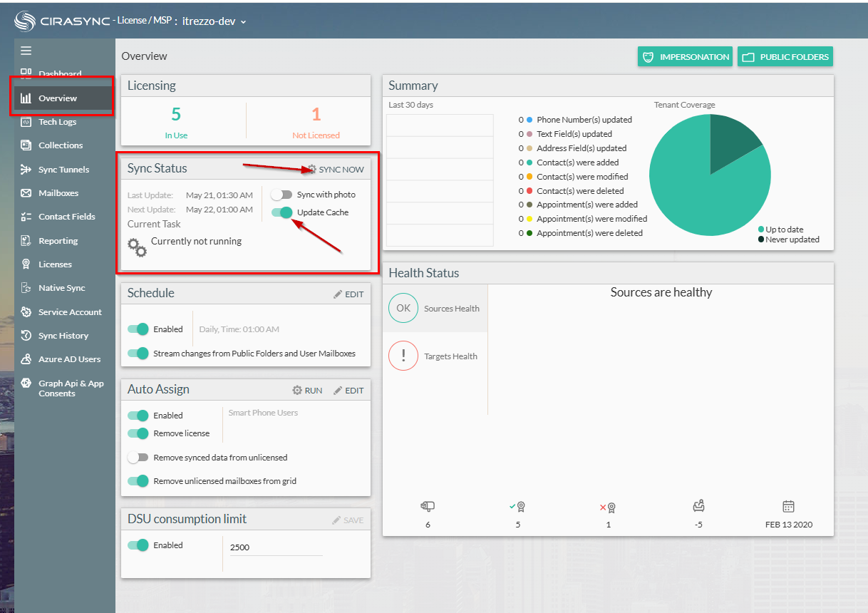This screenshot has height=613, width=868.
Task: Click the crossed license icon above 1
Action: click(608, 508)
